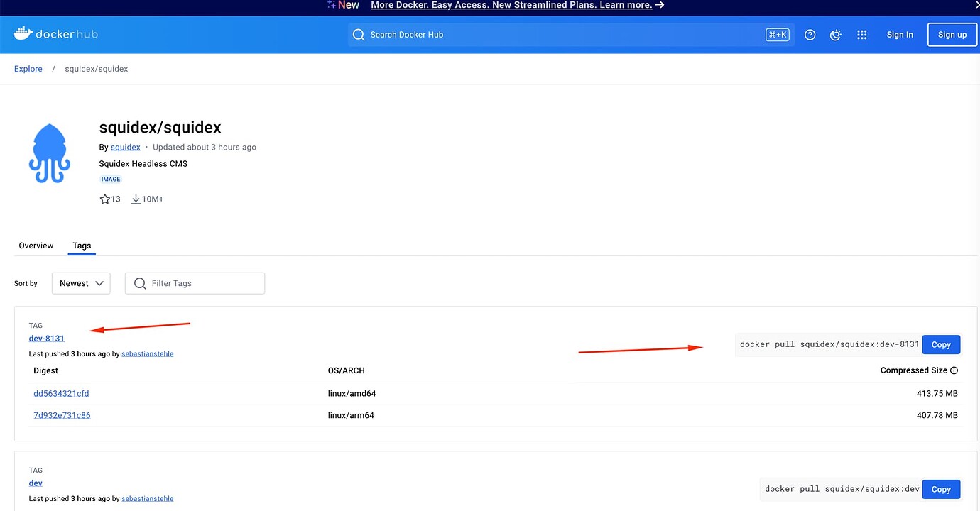Open the Explore breadcrumb link

pos(28,69)
